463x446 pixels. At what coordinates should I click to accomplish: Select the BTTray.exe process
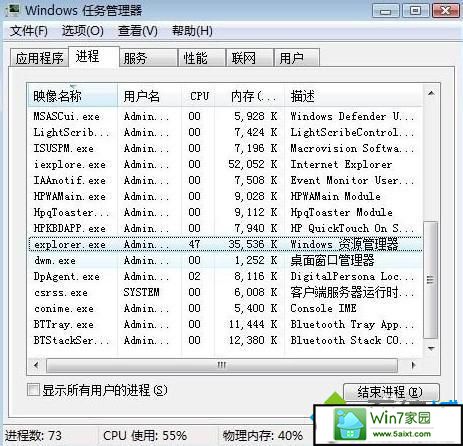coord(225,324)
